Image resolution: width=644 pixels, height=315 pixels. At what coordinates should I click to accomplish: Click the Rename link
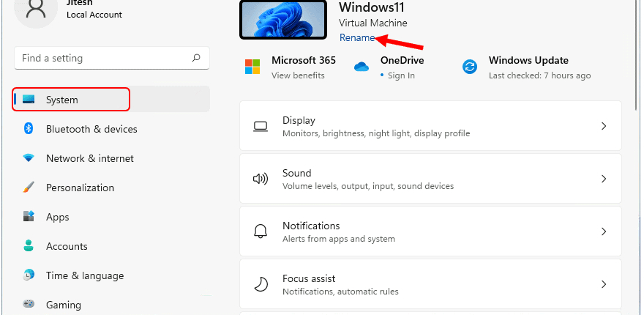(357, 38)
